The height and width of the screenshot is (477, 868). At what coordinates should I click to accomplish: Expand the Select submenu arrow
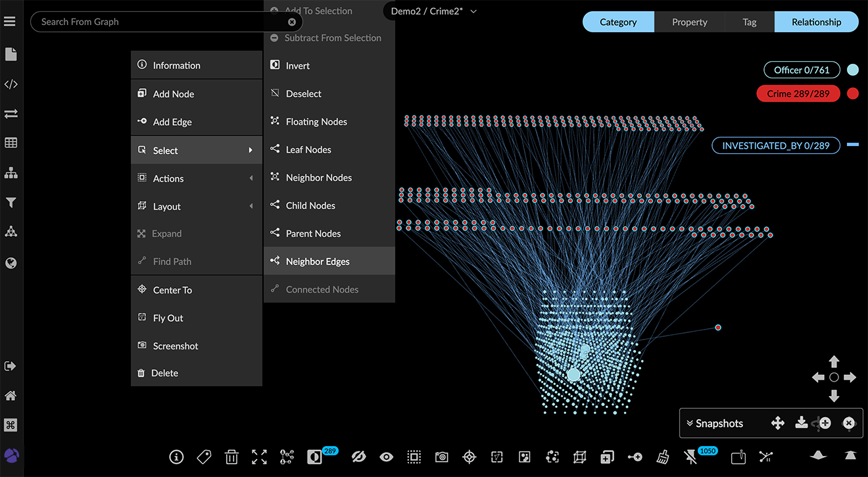click(x=252, y=150)
